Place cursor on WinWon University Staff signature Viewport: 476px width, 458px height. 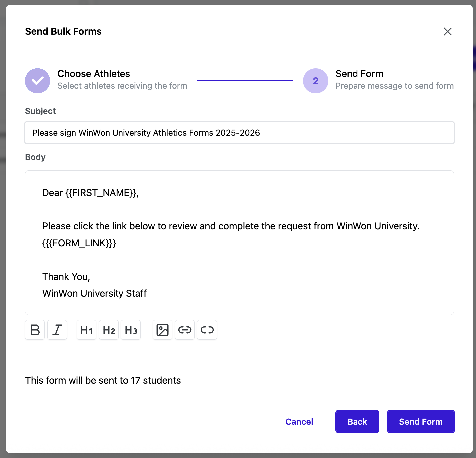[95, 293]
